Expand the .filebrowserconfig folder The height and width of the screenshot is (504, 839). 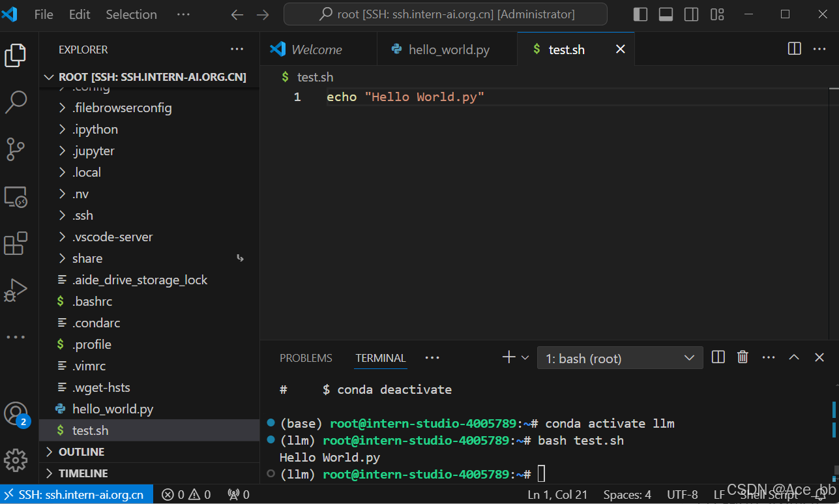click(x=149, y=108)
